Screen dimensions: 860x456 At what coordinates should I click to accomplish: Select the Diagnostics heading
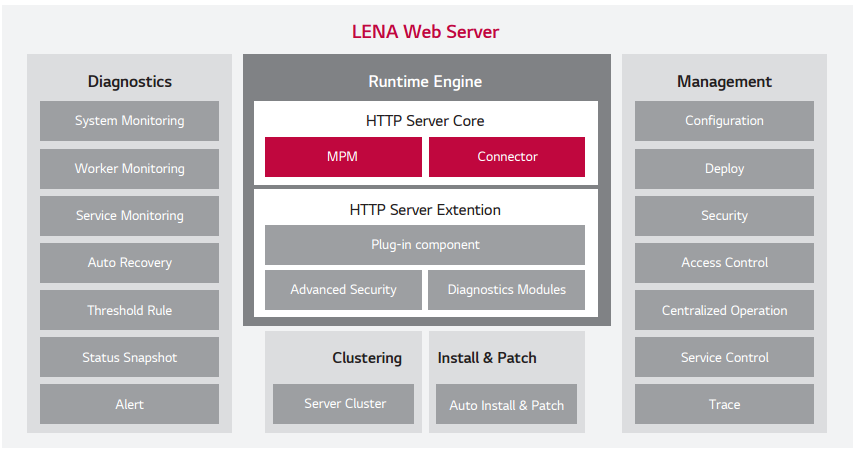(x=129, y=81)
